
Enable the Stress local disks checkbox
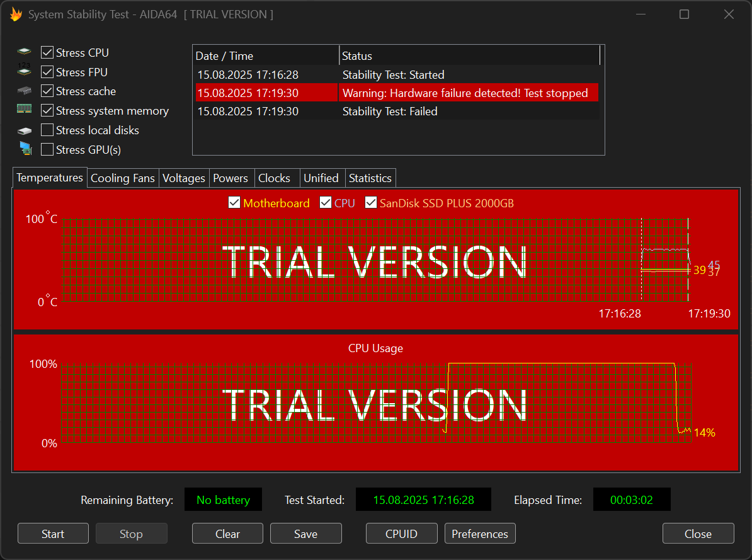[47, 130]
